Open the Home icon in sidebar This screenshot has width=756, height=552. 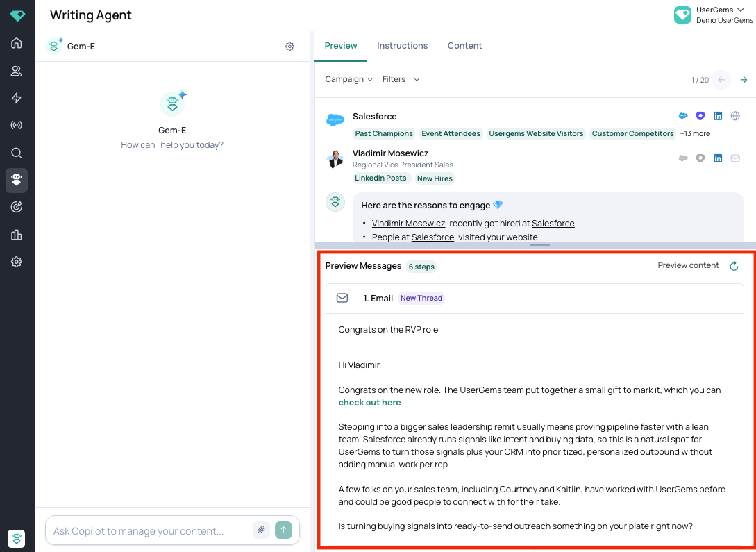click(x=17, y=43)
